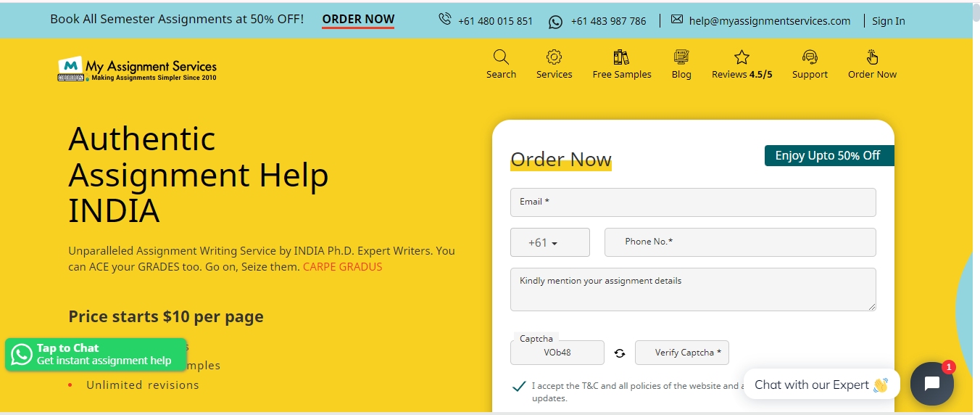Image resolution: width=980 pixels, height=415 pixels.
Task: Expand the +61 country code dropdown
Action: point(550,242)
